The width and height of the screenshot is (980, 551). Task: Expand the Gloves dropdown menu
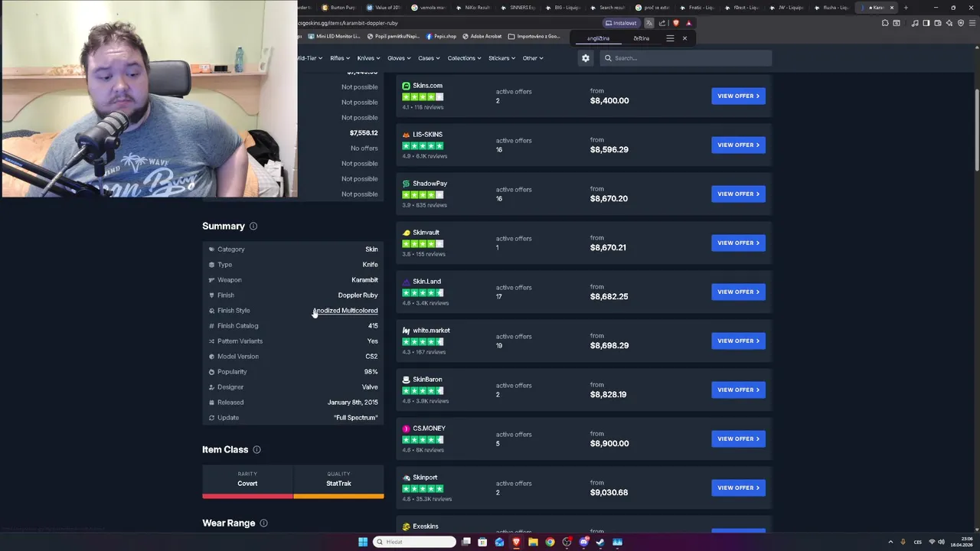pos(399,58)
